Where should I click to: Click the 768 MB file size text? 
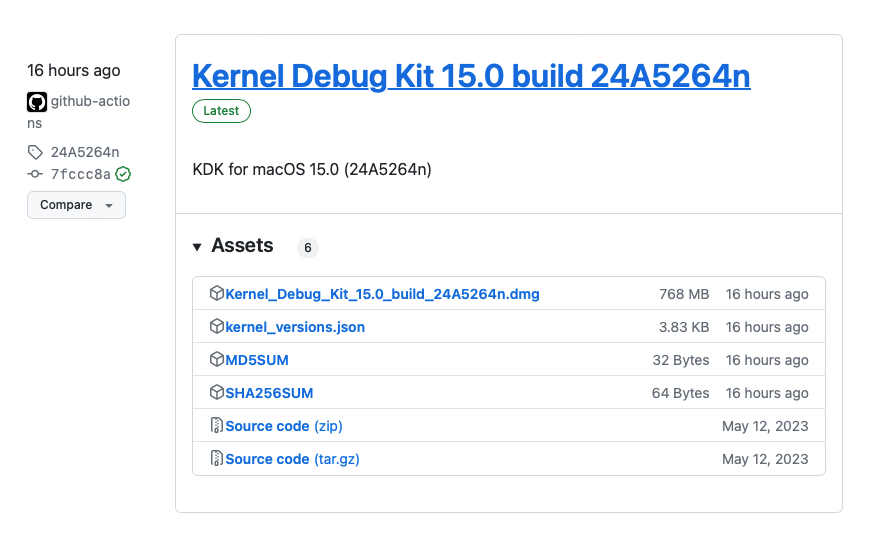684,294
